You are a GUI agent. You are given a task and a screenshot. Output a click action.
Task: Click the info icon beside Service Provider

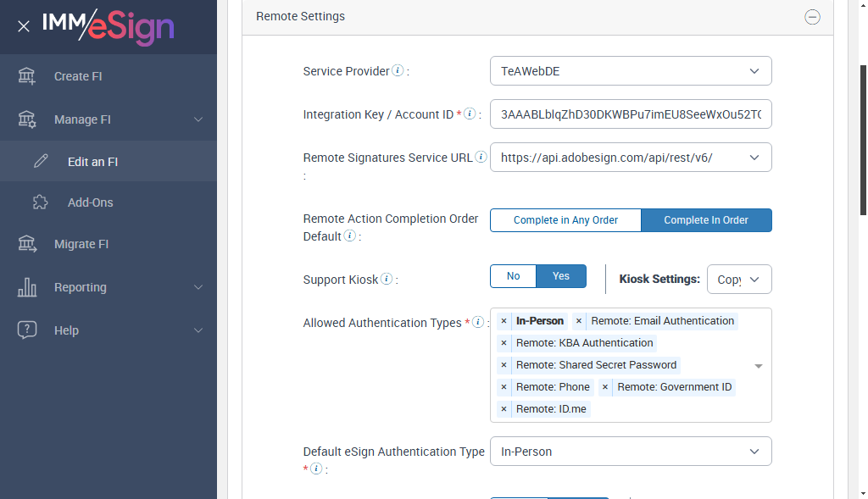tap(398, 71)
